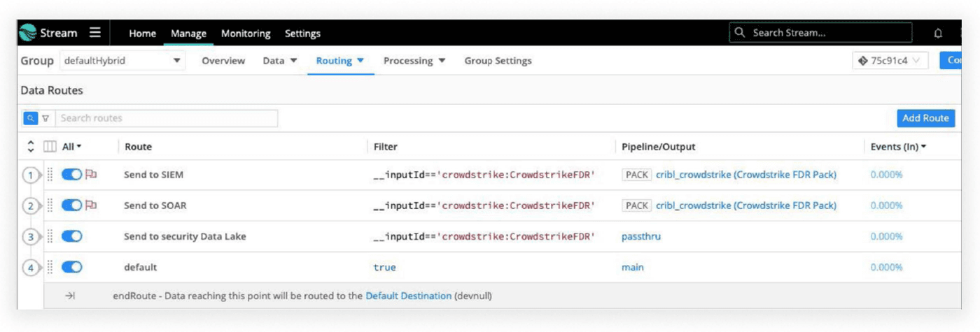
Task: Click the PACK badge in Send to SOAR row
Action: tap(637, 205)
